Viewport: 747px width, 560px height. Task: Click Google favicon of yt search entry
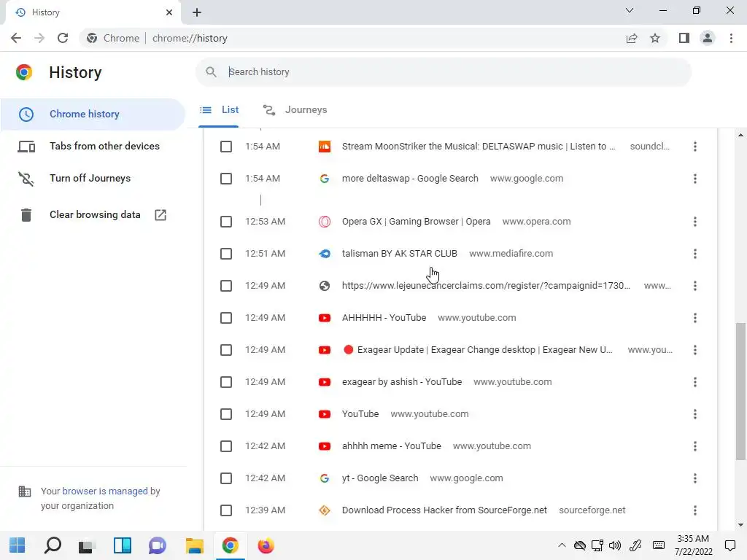(x=325, y=478)
